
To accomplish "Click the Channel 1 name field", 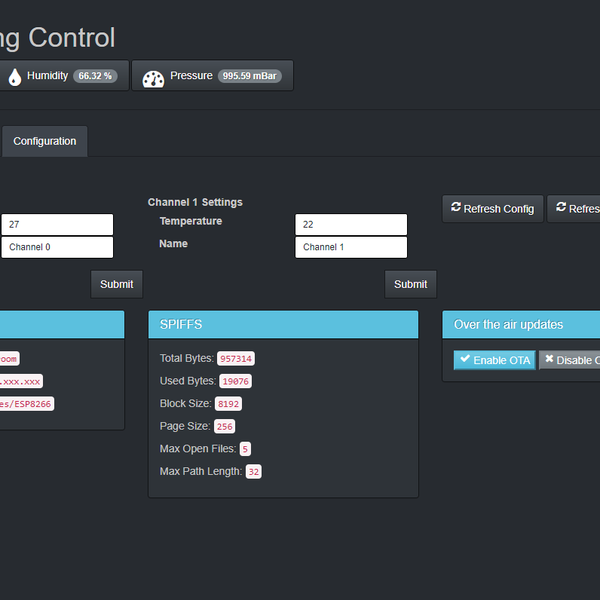I will point(351,247).
